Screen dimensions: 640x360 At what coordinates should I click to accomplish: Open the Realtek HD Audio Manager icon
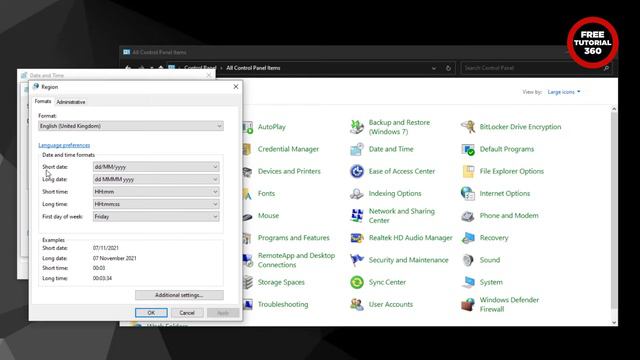coord(357,238)
